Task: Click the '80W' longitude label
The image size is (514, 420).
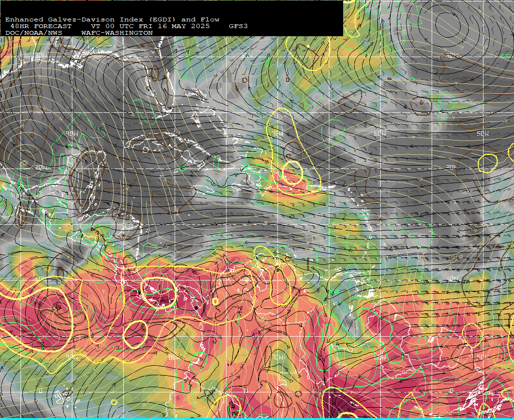Action: point(174,357)
